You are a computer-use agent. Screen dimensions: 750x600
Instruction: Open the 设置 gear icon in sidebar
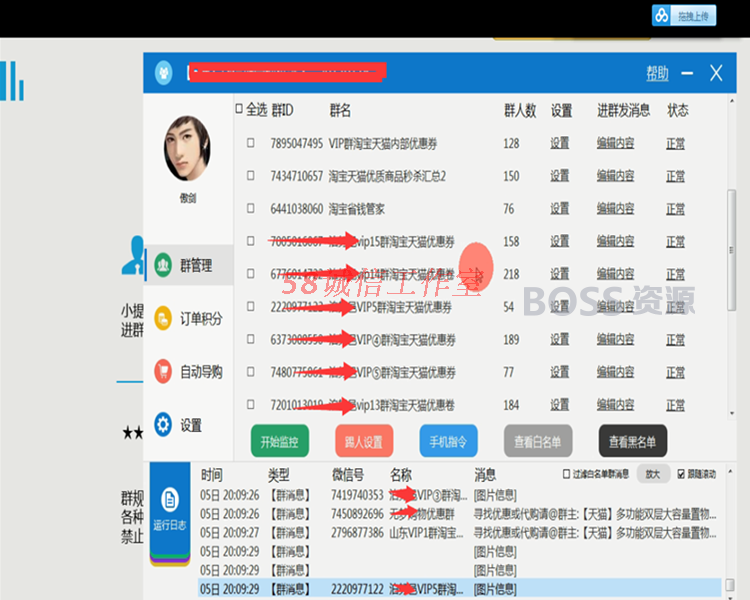click(x=163, y=424)
